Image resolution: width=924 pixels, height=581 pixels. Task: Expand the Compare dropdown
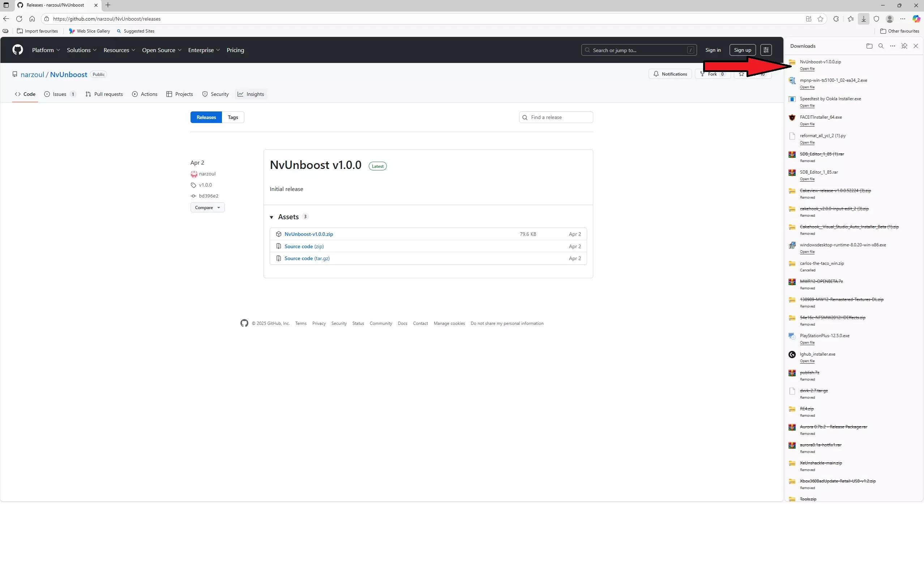pyautogui.click(x=207, y=208)
